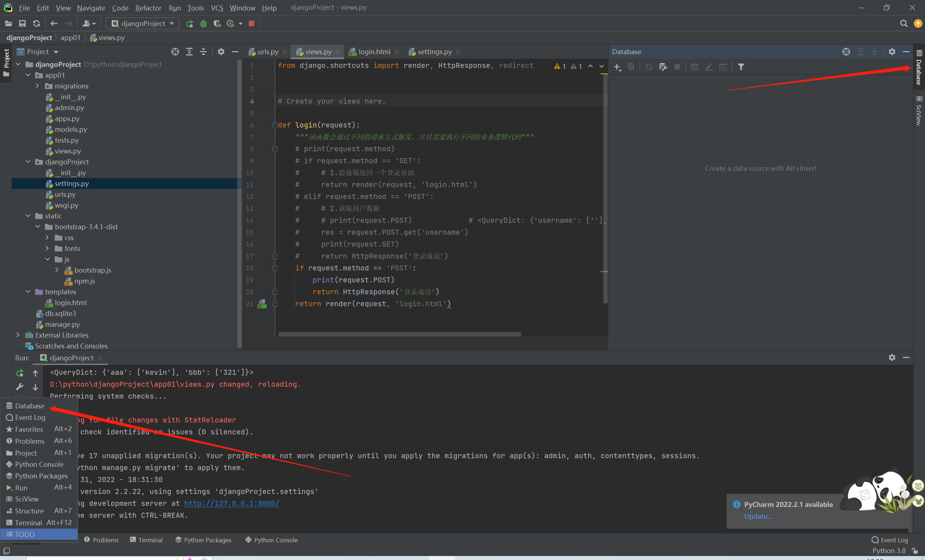Click Save All in the main toolbar
The width and height of the screenshot is (925, 560).
22,23
